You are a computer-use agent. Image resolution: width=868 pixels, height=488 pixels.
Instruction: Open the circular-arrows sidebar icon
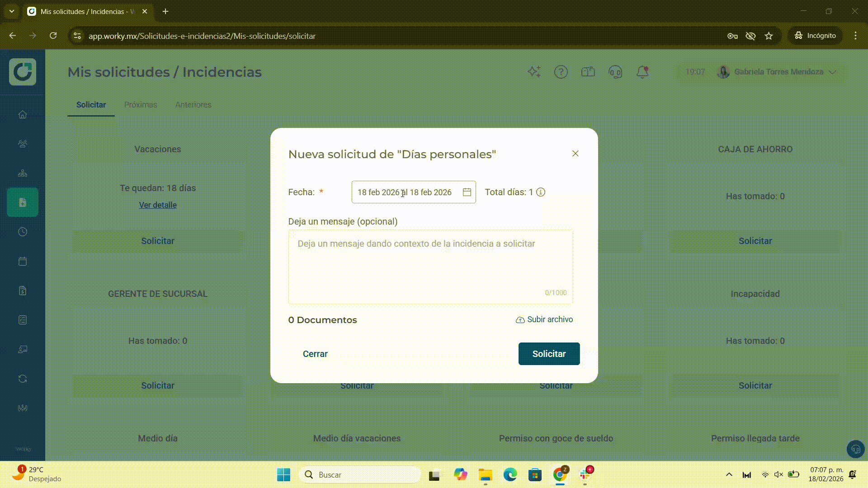point(23,379)
